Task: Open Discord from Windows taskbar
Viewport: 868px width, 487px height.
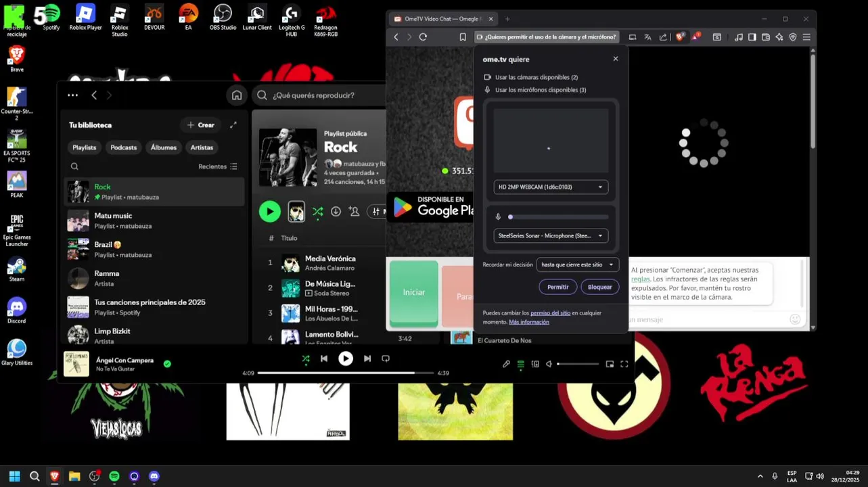Action: coord(154,476)
